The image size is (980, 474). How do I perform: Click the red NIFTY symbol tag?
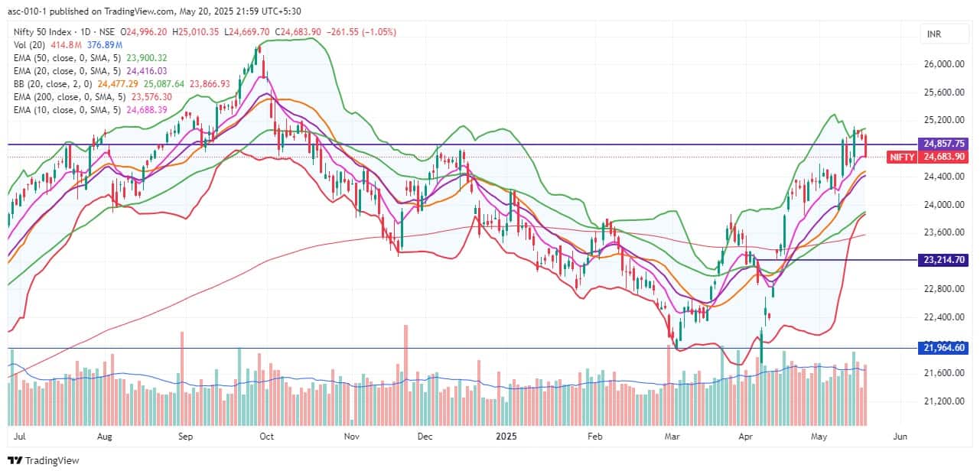pyautogui.click(x=902, y=157)
